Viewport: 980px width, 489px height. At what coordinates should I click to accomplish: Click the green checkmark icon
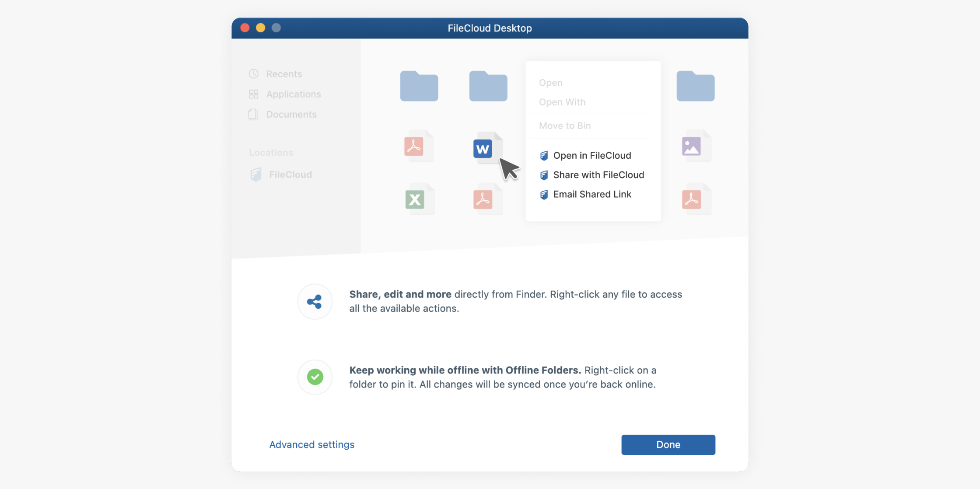click(315, 377)
